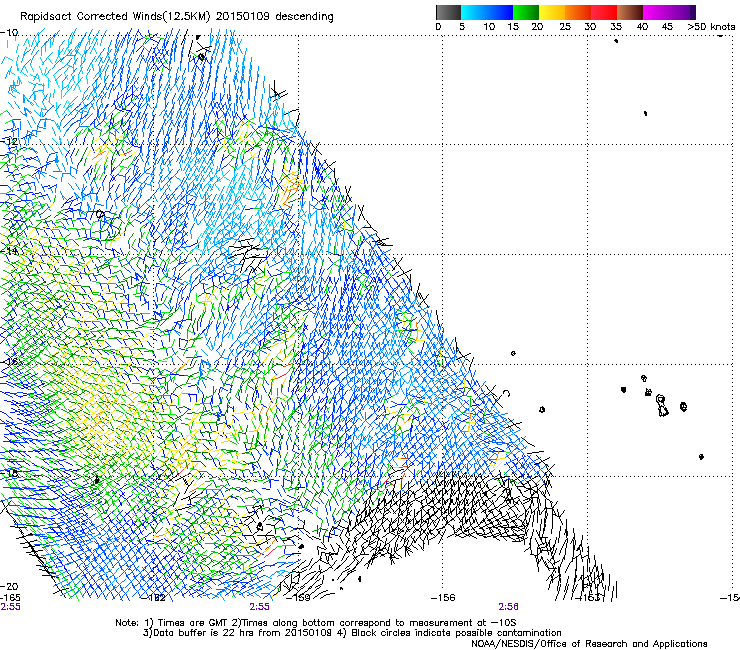Click the purple '2:55' time beside '-159'
Viewport: 740px width, 650px height.
tap(260, 607)
